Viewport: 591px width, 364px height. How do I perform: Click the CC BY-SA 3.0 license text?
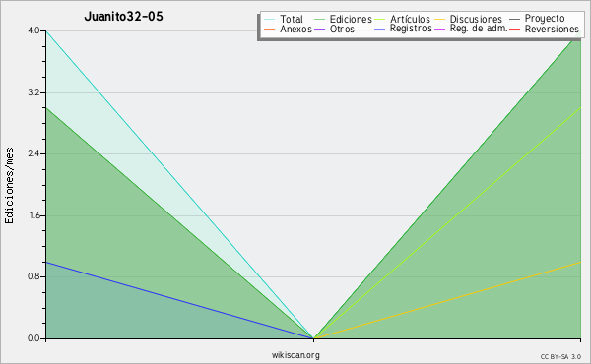[560, 357]
